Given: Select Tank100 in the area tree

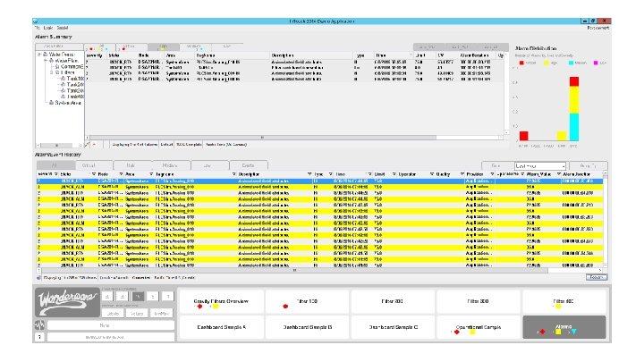Looking at the screenshot, I should [x=76, y=78].
